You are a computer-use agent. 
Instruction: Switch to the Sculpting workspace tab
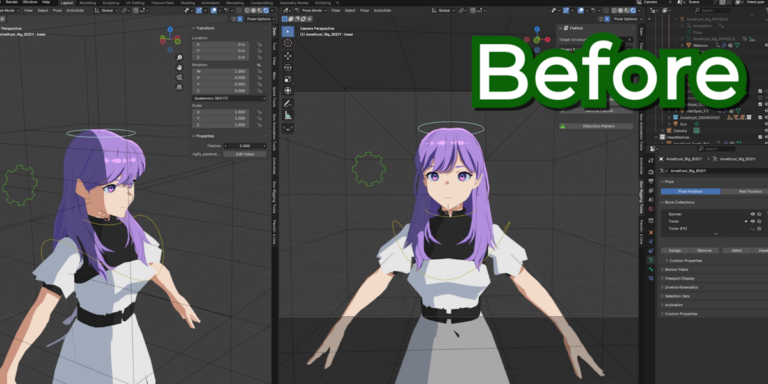(110, 3)
